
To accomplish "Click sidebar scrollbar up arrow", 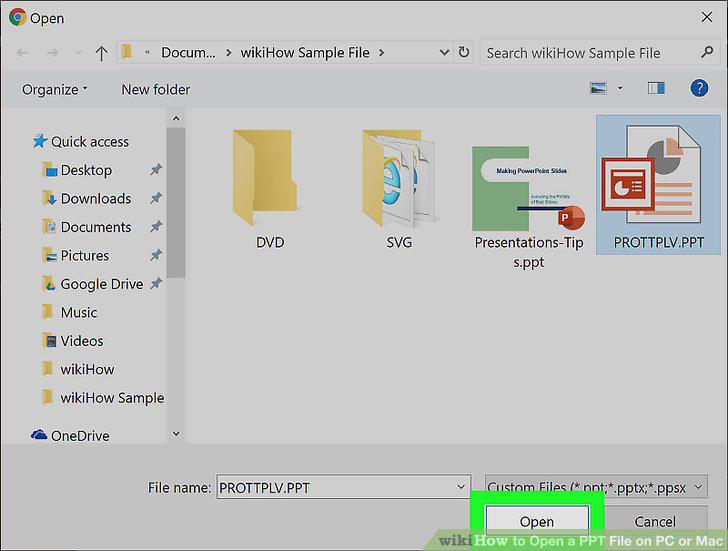I will coord(176,119).
